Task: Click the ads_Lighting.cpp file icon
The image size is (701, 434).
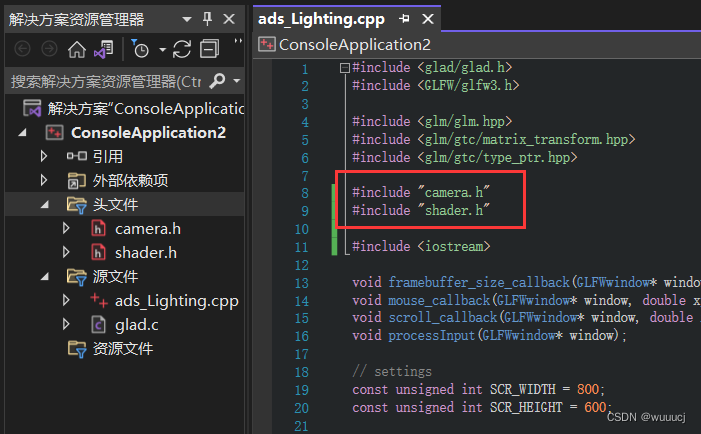Action: (98, 300)
